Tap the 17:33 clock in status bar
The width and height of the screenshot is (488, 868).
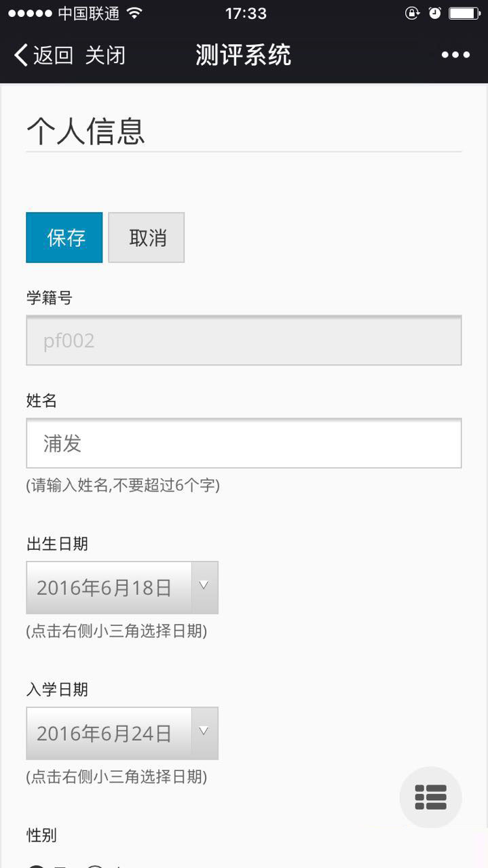(245, 13)
